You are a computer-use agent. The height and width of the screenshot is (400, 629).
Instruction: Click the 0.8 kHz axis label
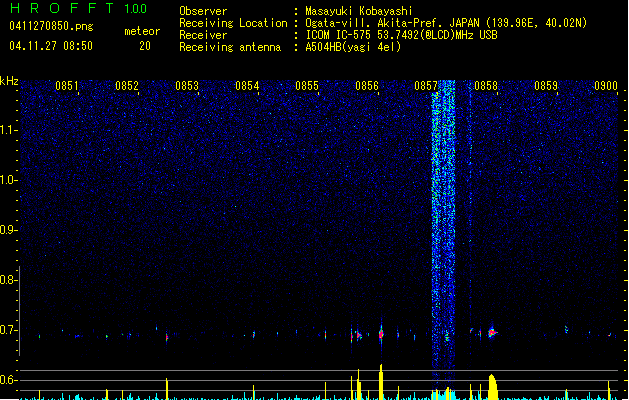(8, 280)
